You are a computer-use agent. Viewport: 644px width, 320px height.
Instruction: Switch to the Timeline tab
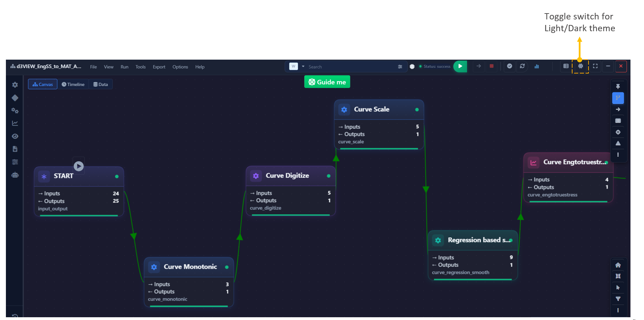(73, 84)
